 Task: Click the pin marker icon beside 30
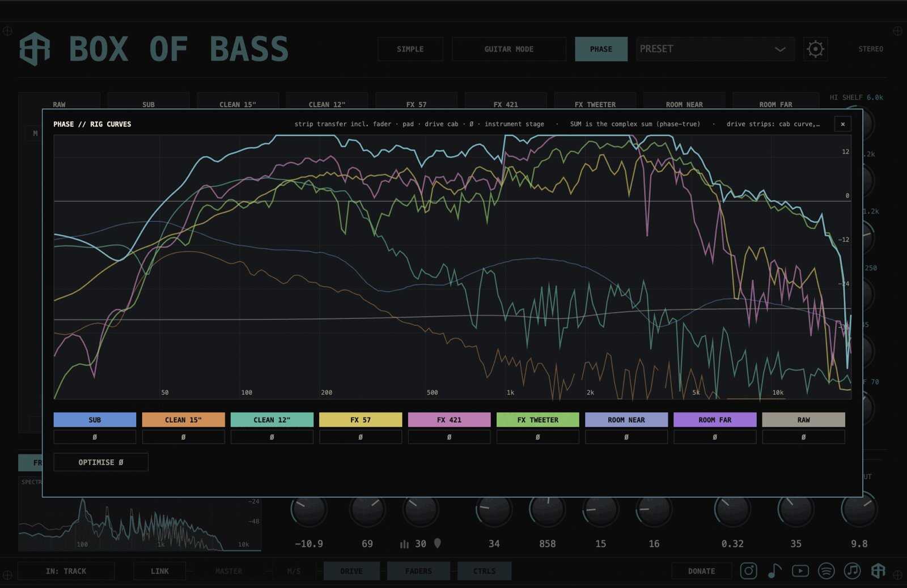click(x=437, y=543)
